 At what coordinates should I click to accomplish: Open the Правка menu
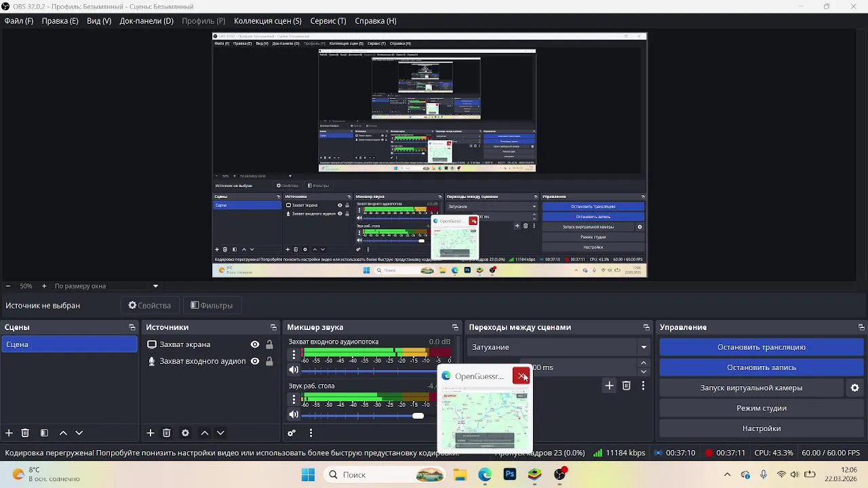coord(60,21)
